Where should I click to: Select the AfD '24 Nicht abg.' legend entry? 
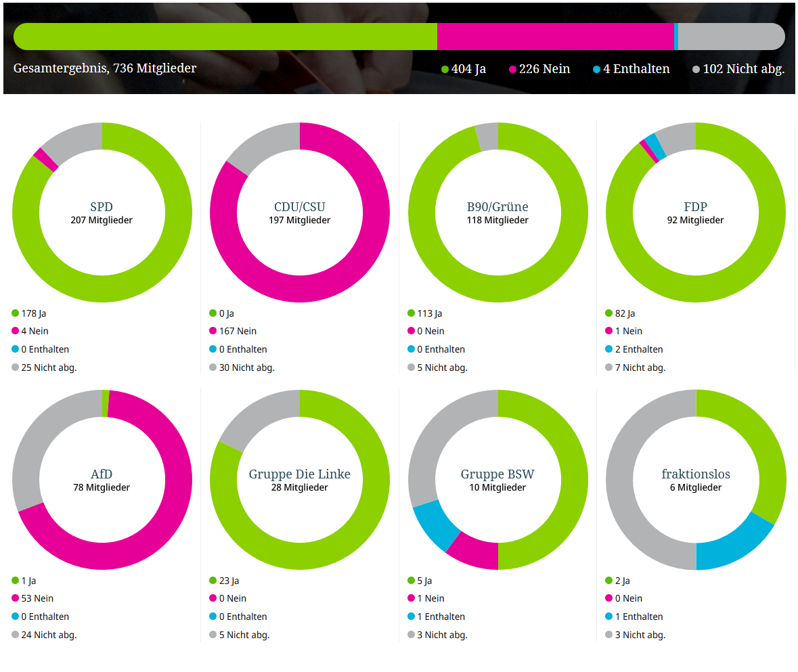click(x=44, y=635)
